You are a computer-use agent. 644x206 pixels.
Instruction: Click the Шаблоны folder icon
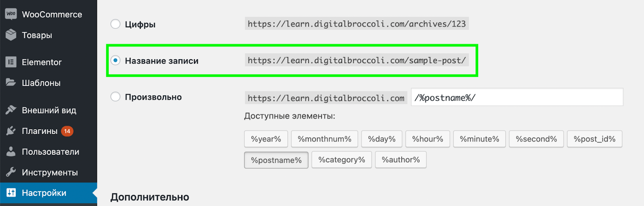(x=11, y=82)
